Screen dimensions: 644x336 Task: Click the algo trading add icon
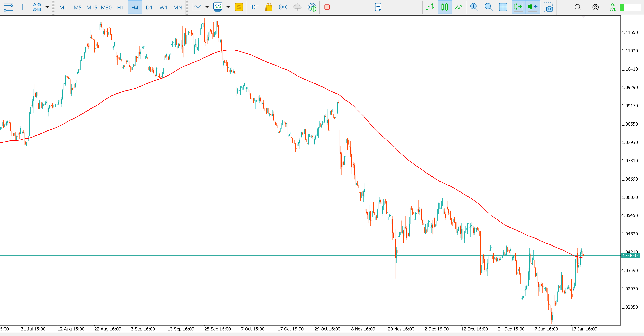pyautogui.click(x=312, y=7)
